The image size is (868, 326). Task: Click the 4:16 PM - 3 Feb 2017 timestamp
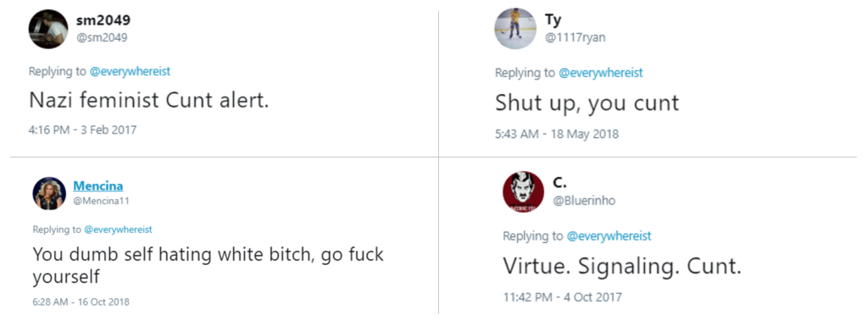[82, 130]
